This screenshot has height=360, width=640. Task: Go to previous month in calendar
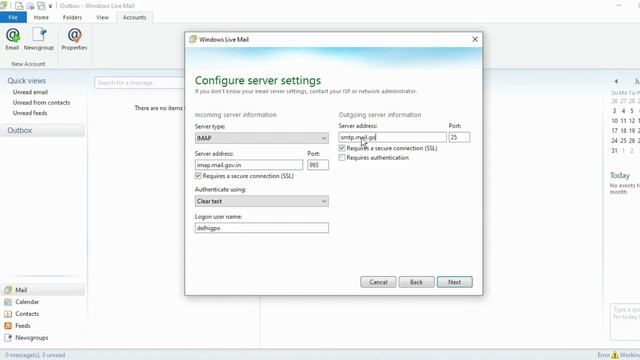(616, 81)
